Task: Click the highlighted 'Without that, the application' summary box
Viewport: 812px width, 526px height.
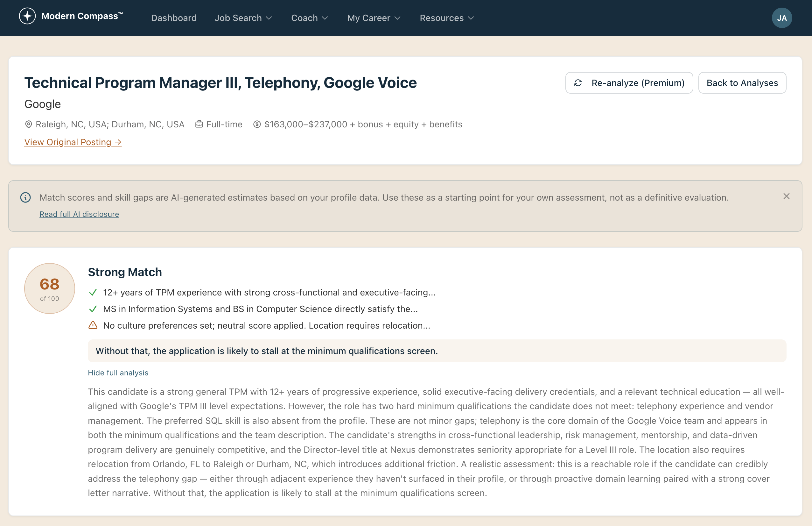Action: [437, 351]
